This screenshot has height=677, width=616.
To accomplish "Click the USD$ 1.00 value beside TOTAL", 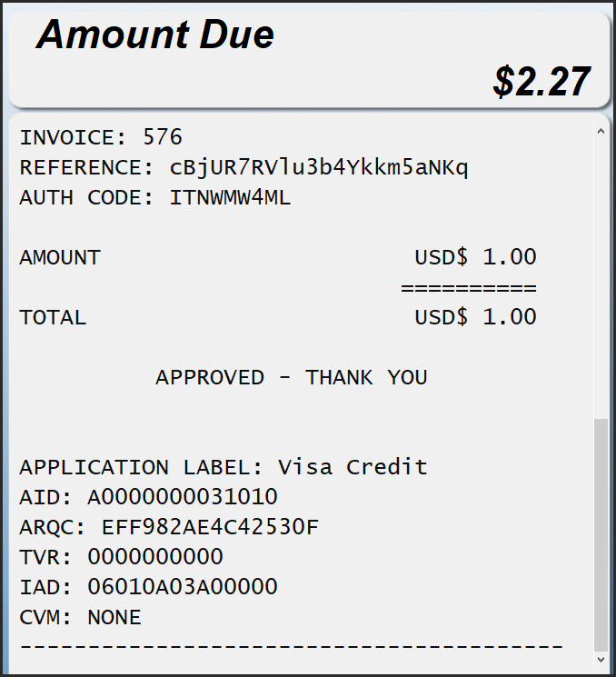I will (475, 317).
